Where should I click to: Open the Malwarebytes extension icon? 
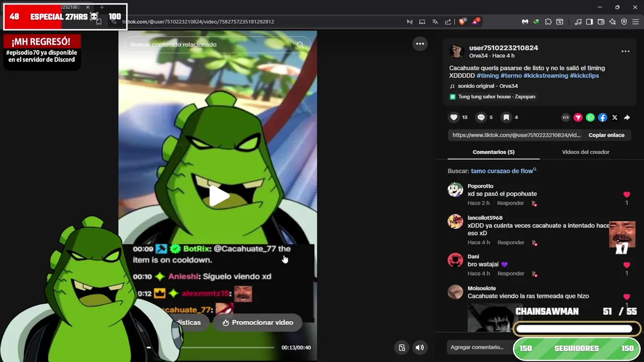tap(525, 22)
